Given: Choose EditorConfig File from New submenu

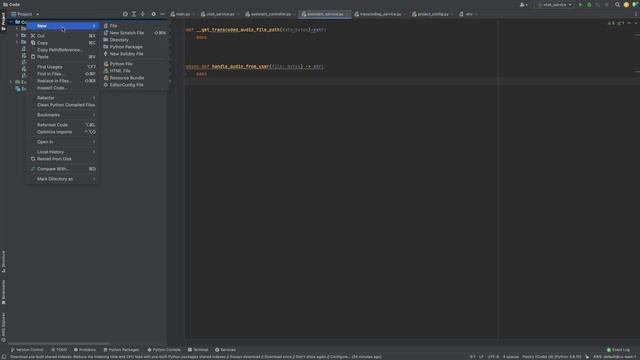Looking at the screenshot, I should (x=135, y=85).
